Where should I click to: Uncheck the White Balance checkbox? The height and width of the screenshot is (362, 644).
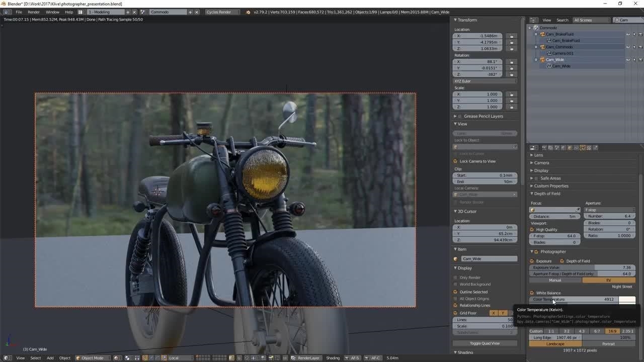click(532, 293)
